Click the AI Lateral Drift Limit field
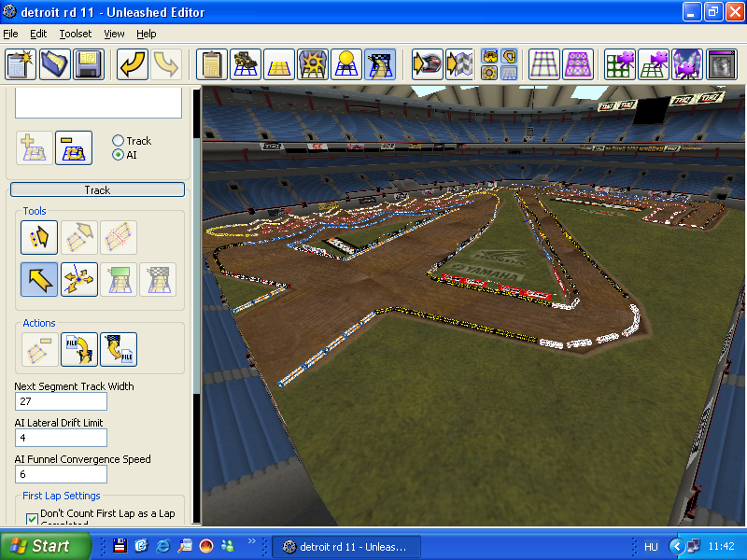This screenshot has width=747, height=560. (61, 438)
